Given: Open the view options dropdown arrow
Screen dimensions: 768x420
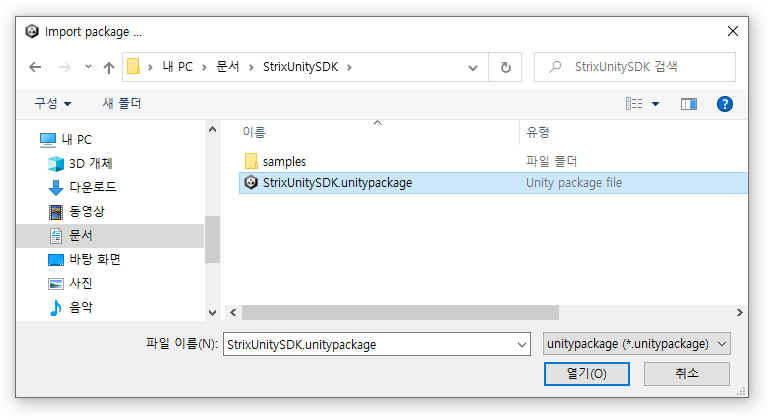Looking at the screenshot, I should (655, 104).
